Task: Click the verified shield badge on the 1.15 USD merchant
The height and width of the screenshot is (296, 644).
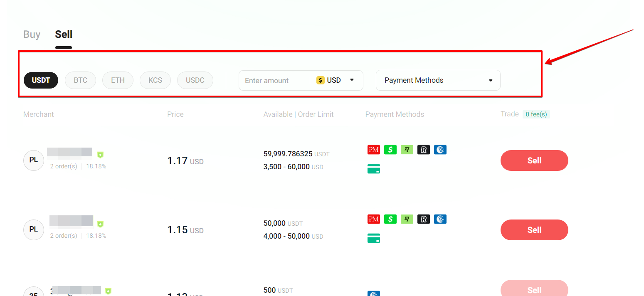Action: tap(100, 224)
